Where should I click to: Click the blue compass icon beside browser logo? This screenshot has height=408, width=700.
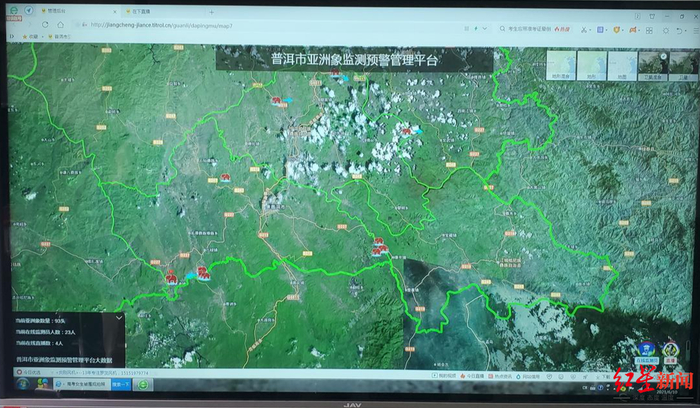tap(29, 10)
